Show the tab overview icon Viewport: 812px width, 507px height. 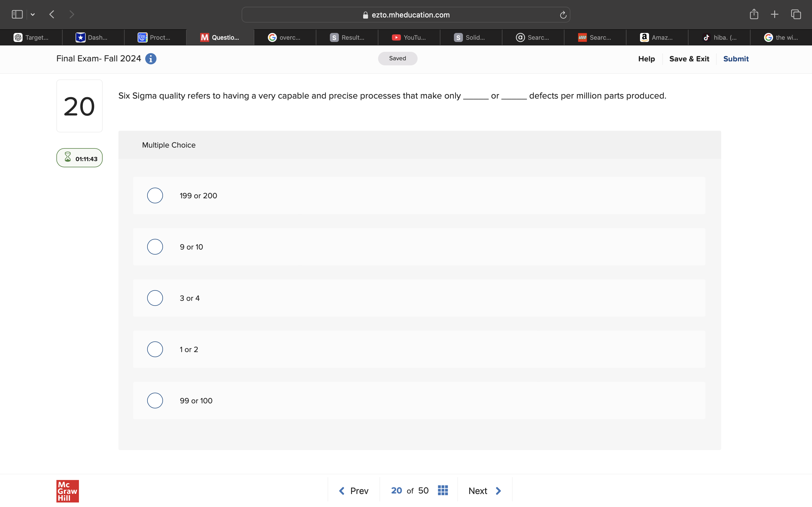[796, 14]
